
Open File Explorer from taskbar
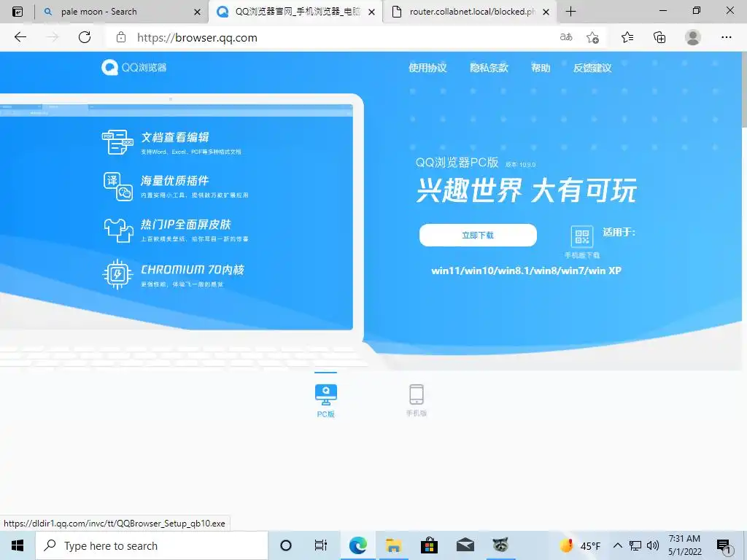point(393,545)
